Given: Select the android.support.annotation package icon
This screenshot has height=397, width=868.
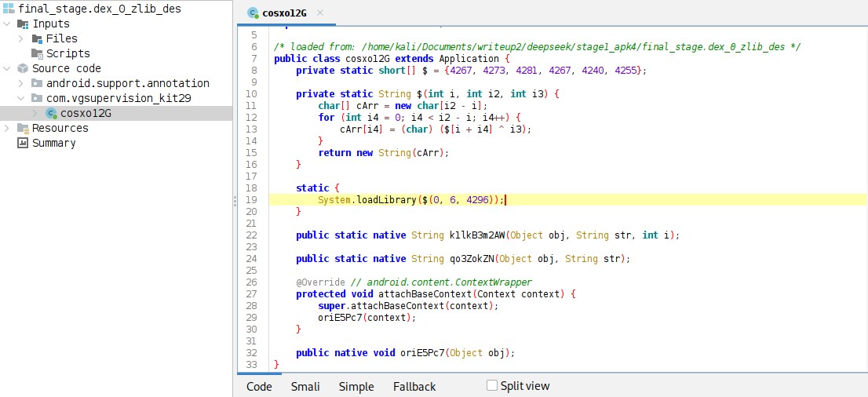Looking at the screenshot, I should point(37,83).
